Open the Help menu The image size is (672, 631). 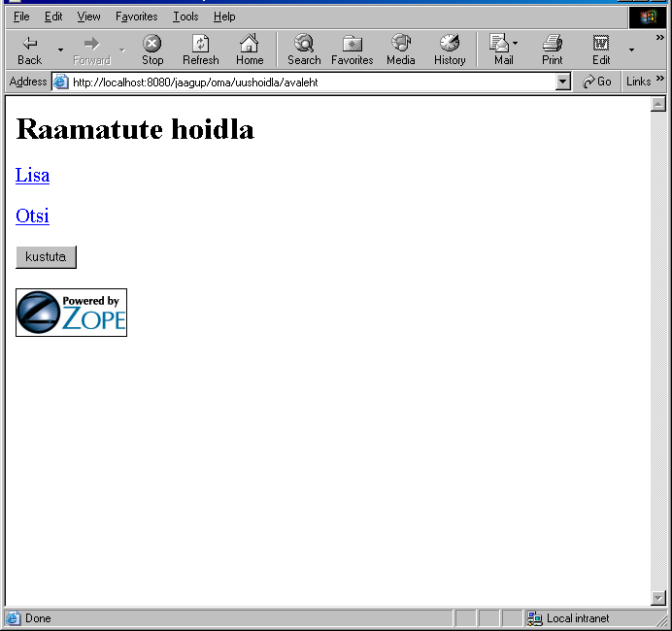(x=224, y=17)
